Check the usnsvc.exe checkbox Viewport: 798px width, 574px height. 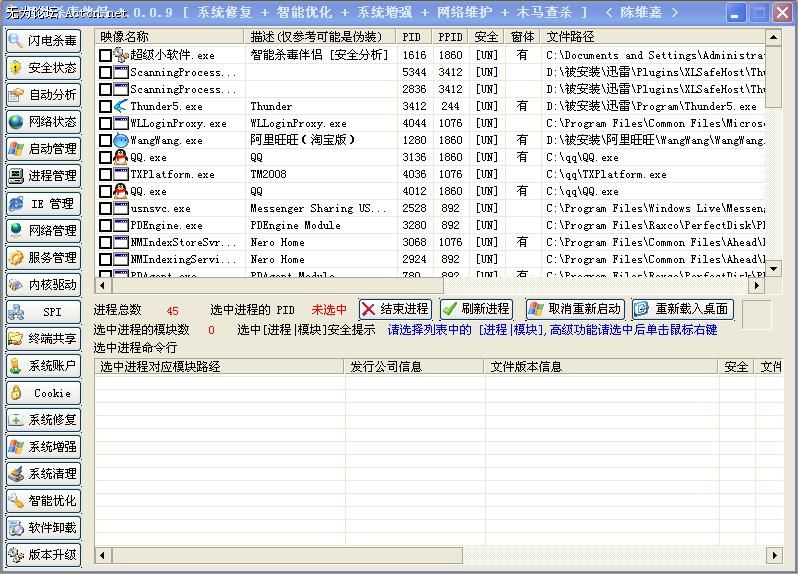pyautogui.click(x=105, y=208)
